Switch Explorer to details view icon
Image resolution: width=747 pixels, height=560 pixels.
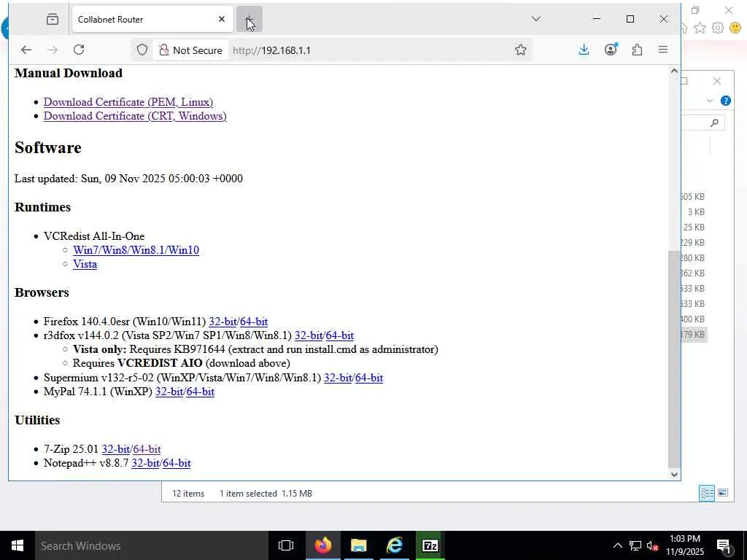706,493
